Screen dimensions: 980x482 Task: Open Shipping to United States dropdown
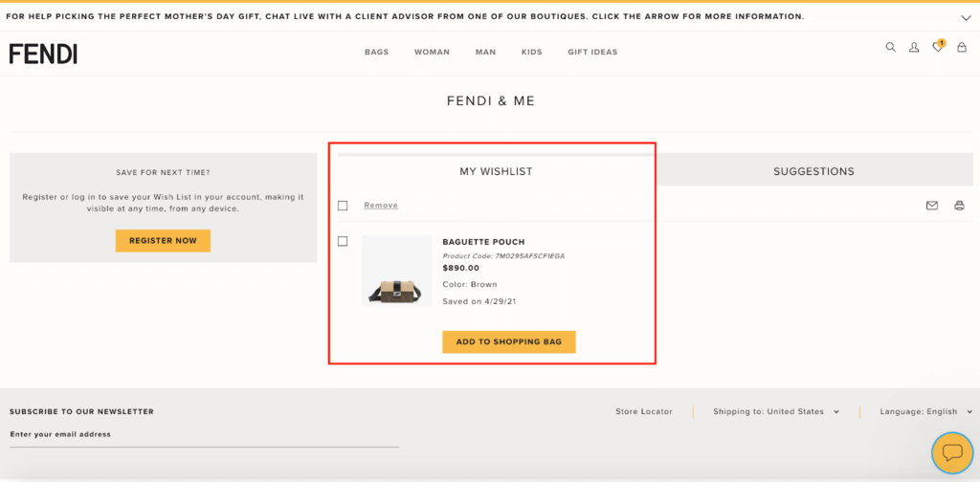(775, 411)
